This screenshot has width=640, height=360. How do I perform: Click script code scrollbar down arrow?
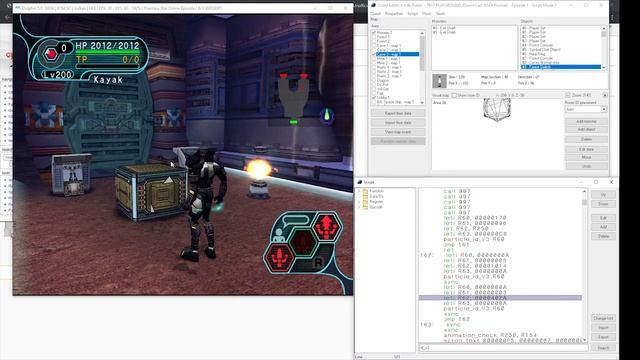pos(584,340)
